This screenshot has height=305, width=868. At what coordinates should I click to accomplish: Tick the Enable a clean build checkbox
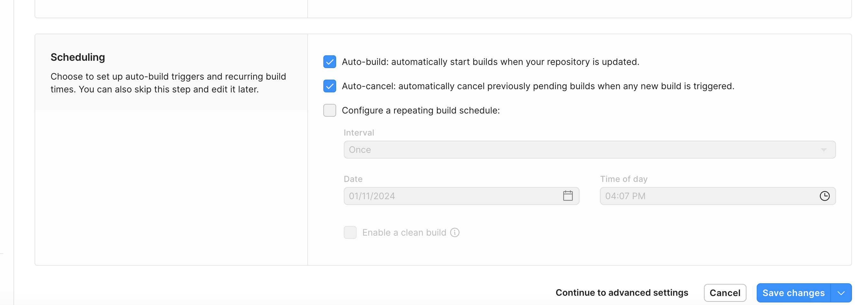click(350, 232)
